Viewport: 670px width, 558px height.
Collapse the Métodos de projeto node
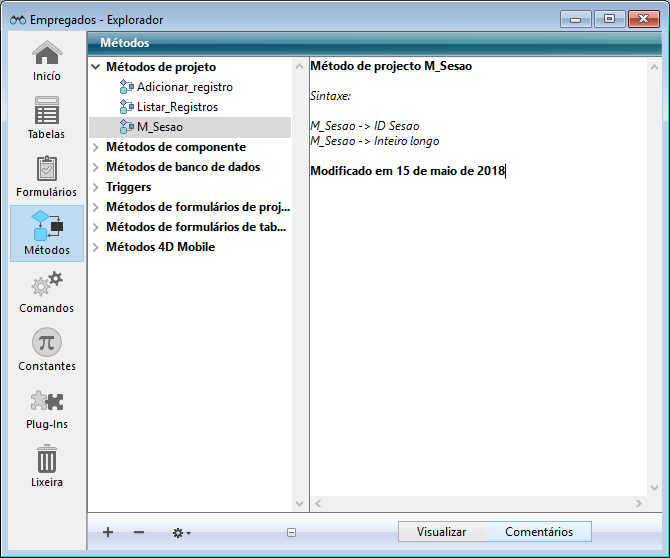click(x=96, y=67)
